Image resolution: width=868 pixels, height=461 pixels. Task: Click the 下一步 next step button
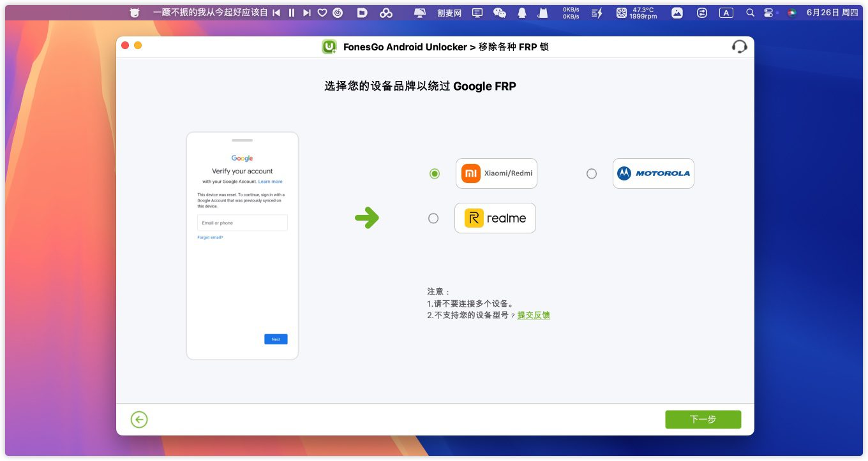point(703,419)
